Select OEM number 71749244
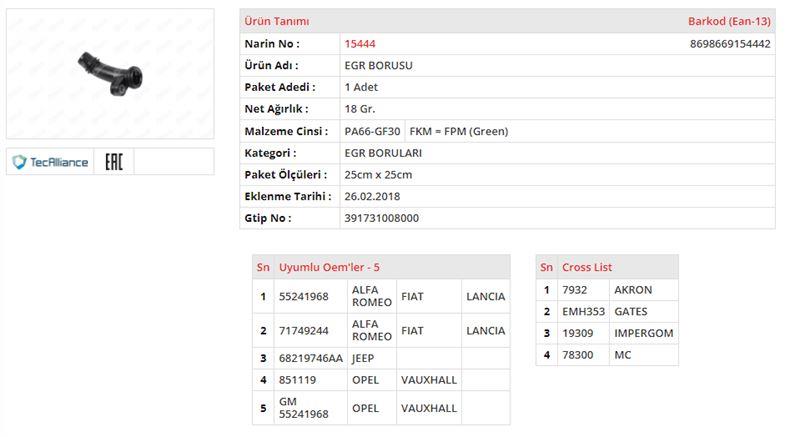800x437 pixels. (304, 330)
